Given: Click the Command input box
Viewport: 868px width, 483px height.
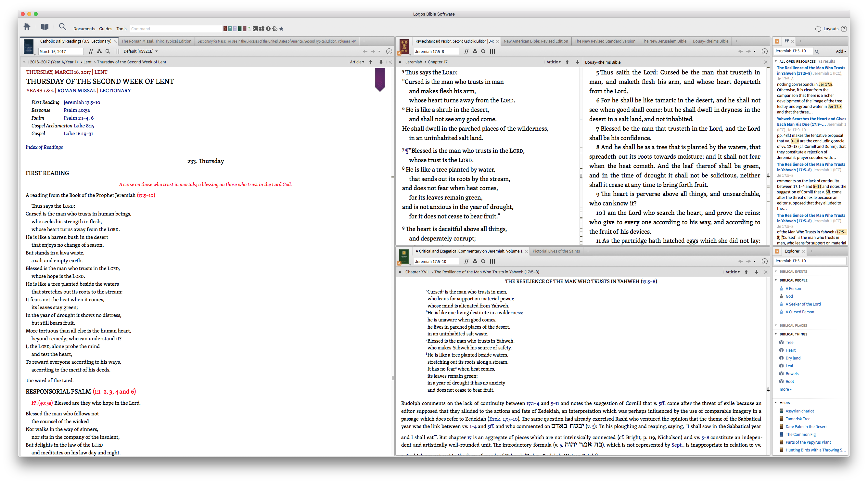Looking at the screenshot, I should [x=175, y=29].
